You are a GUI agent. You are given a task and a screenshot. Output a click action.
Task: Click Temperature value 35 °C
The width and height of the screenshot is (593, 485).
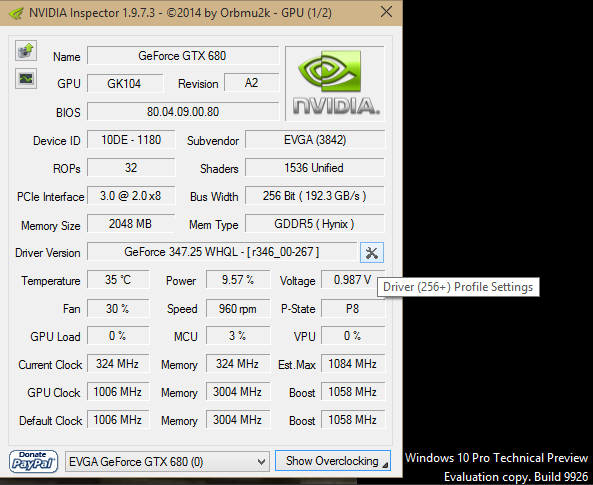pos(118,280)
